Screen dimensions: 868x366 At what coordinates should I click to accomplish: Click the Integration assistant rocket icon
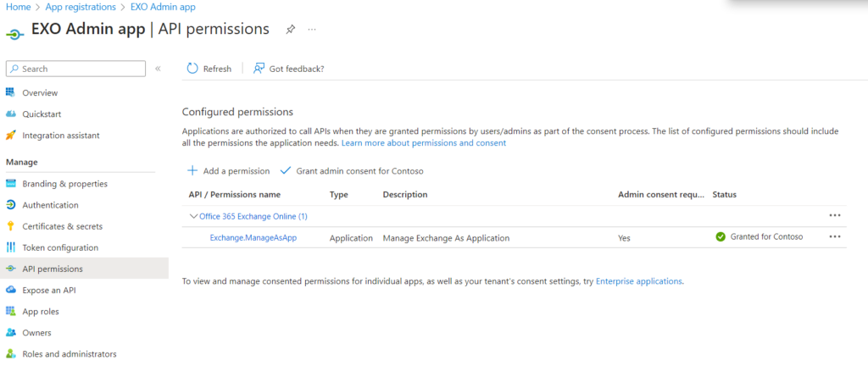pyautogui.click(x=10, y=135)
